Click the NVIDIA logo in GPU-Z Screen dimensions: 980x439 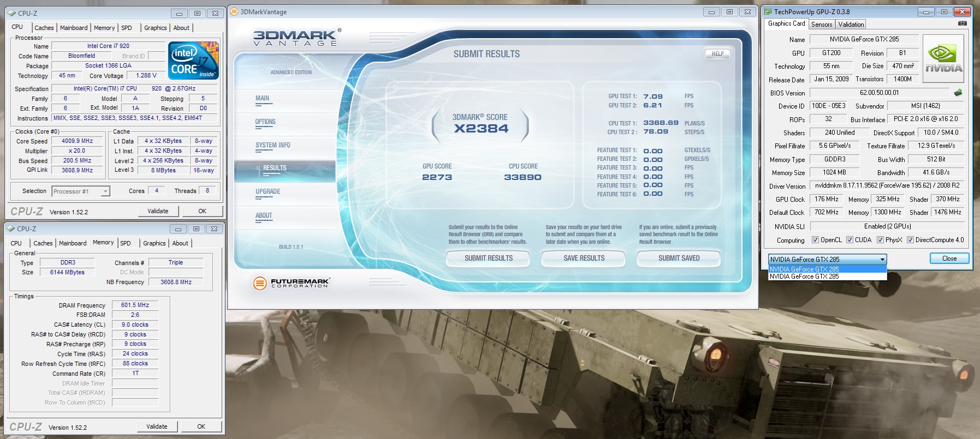[943, 59]
